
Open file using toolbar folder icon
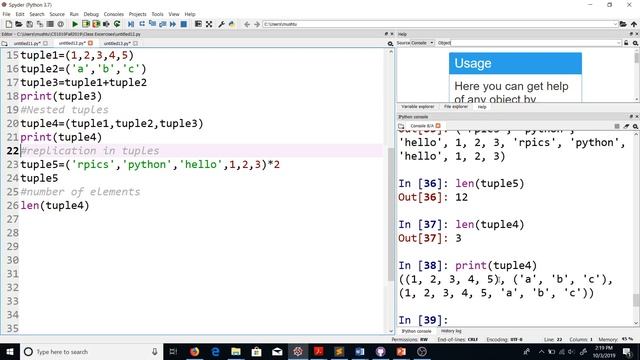coord(19,24)
